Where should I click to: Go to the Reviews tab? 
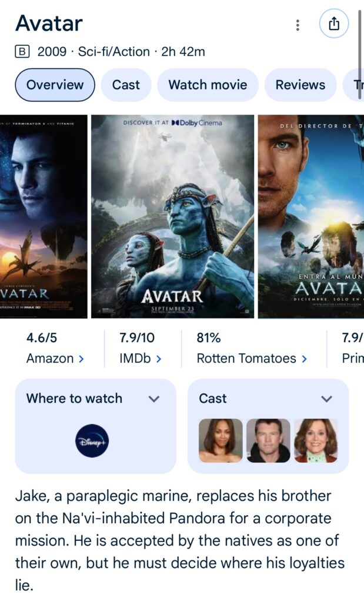click(300, 85)
